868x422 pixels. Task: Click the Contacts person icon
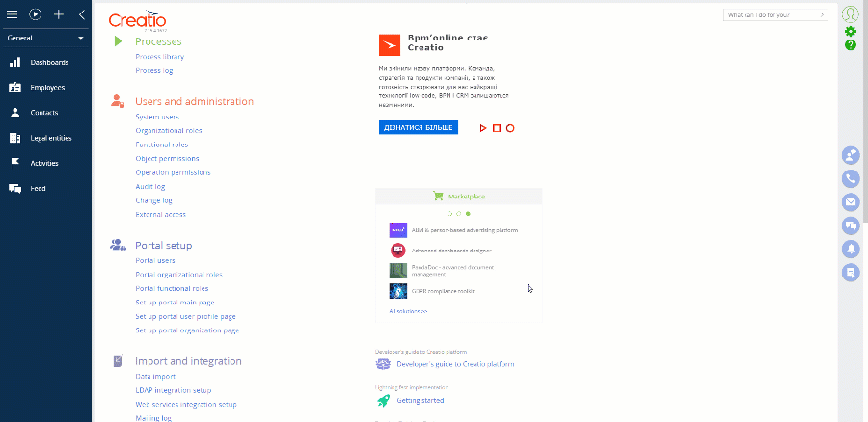pos(14,113)
